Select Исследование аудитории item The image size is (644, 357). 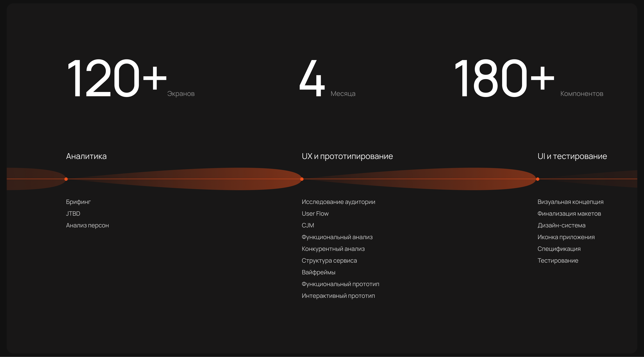(338, 202)
